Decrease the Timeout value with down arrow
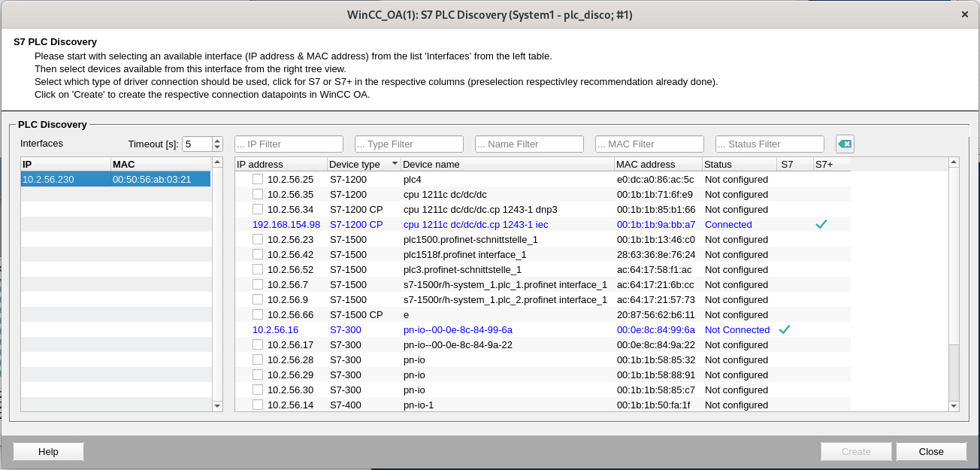Image resolution: width=980 pixels, height=470 pixels. [217, 147]
